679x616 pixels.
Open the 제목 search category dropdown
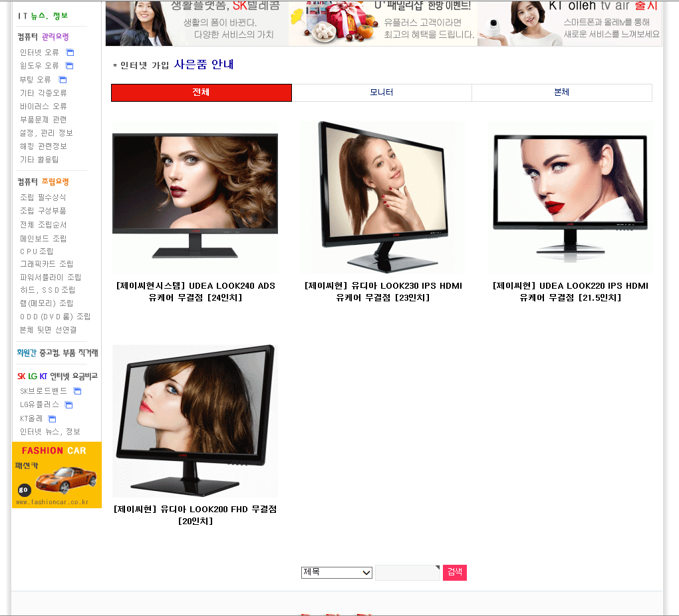tap(337, 573)
